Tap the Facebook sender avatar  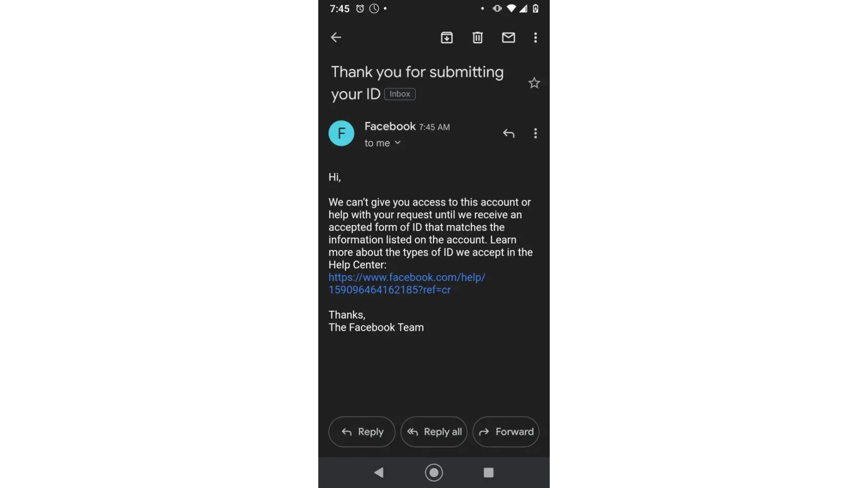pyautogui.click(x=341, y=133)
